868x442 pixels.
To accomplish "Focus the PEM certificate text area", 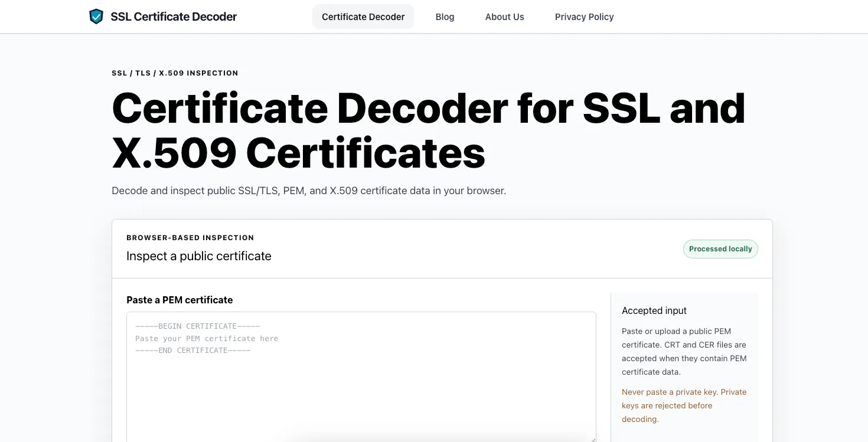I will pyautogui.click(x=361, y=377).
